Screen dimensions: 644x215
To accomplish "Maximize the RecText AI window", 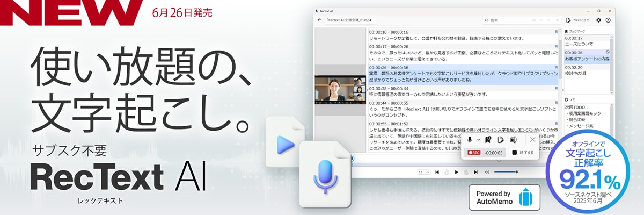I will [599, 11].
